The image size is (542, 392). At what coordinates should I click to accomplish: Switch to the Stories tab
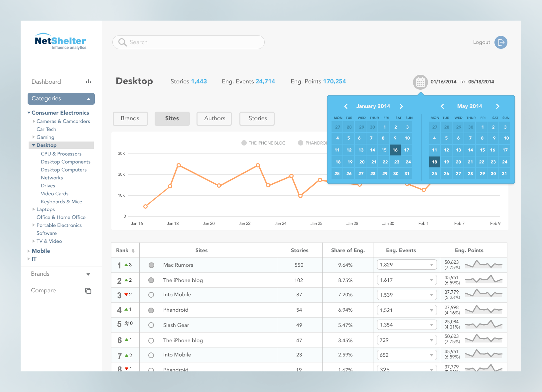257,119
